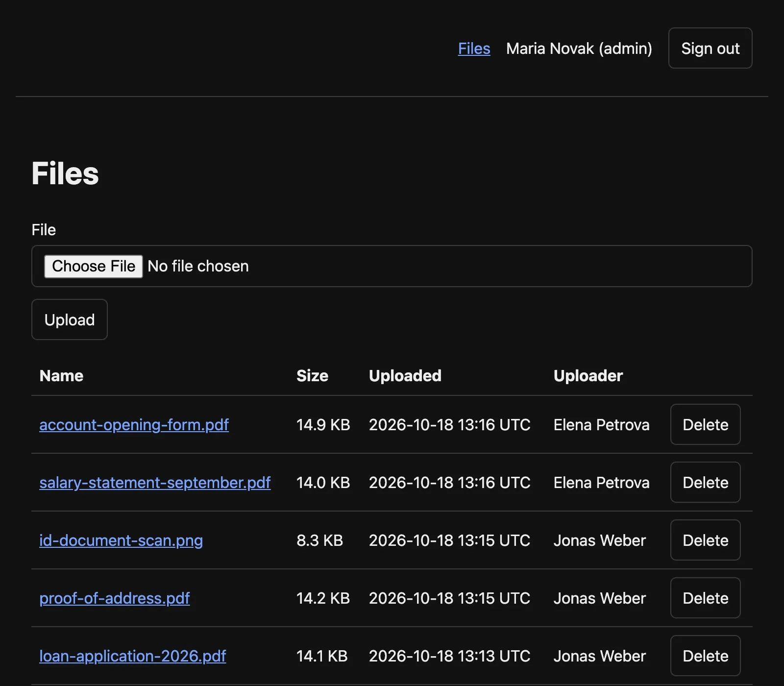Screen dimensions: 784x686
Task: Click upload date of account-opening-form.pdf
Action: pos(450,424)
